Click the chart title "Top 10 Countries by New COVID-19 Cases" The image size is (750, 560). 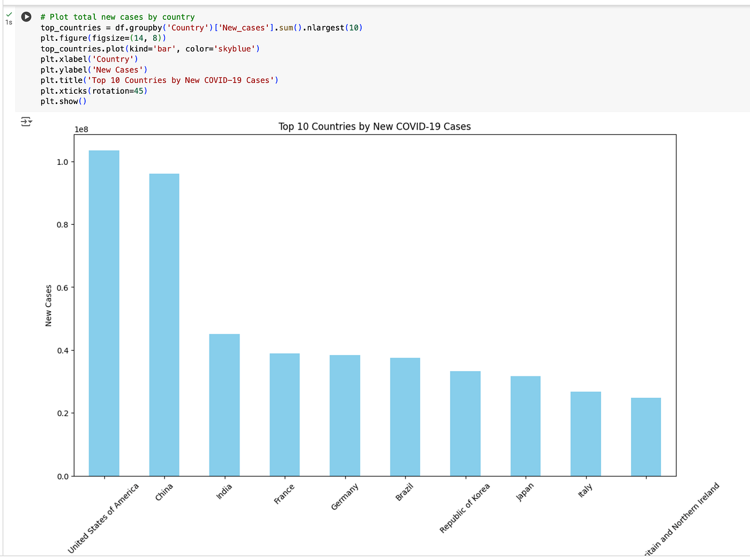[374, 126]
